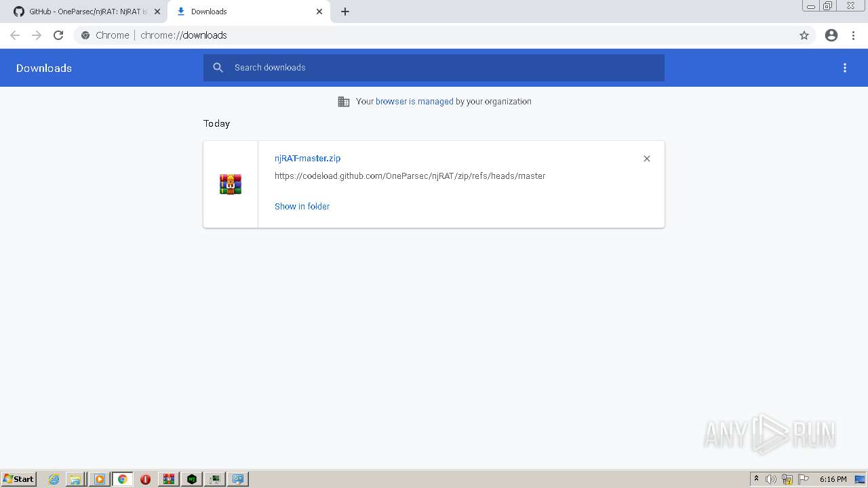The height and width of the screenshot is (488, 868).
Task: Close the GitHub njRAT tab
Action: click(x=157, y=12)
